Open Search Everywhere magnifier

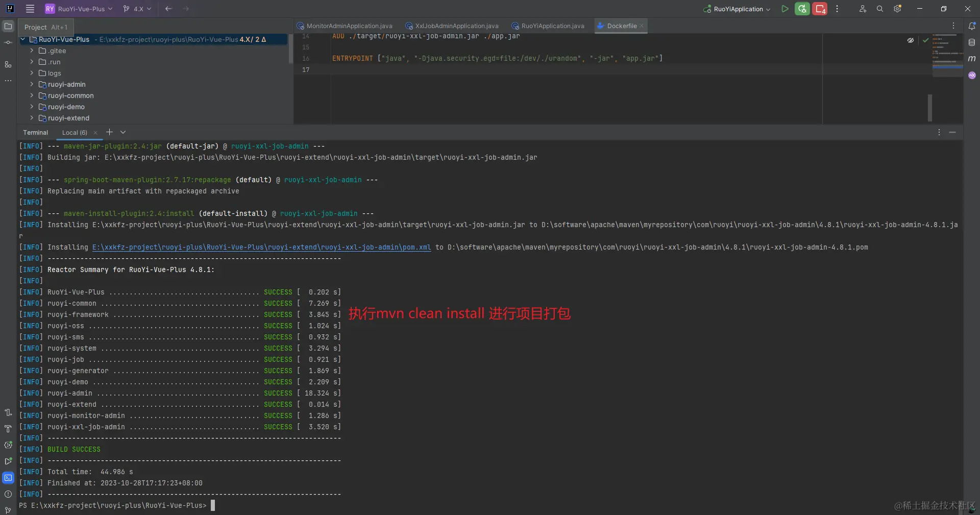(x=880, y=9)
